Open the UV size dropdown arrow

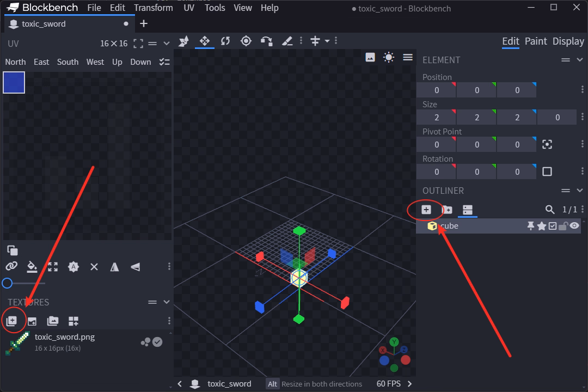167,44
